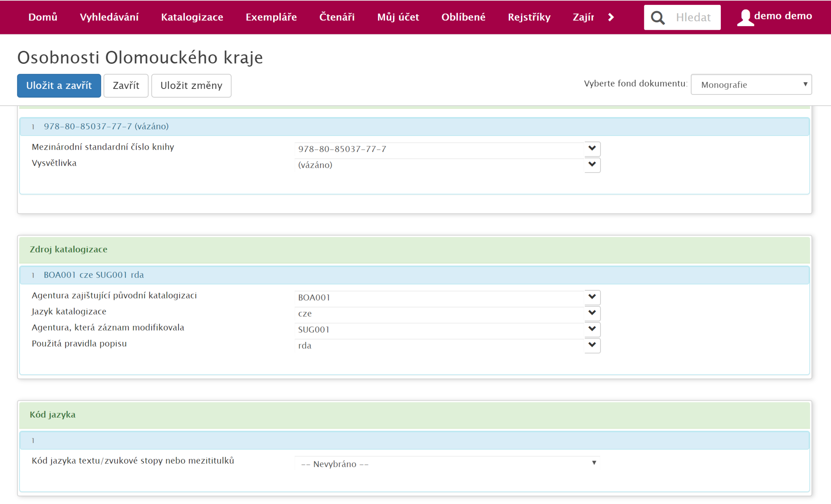Open chevron menu beside rda field
This screenshot has width=831, height=504.
(x=592, y=345)
